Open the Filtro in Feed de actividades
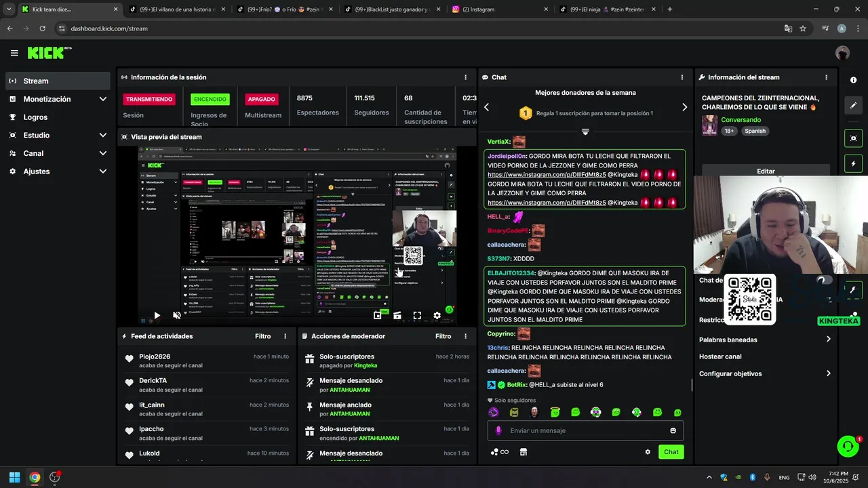This screenshot has height=488, width=868. (x=262, y=336)
